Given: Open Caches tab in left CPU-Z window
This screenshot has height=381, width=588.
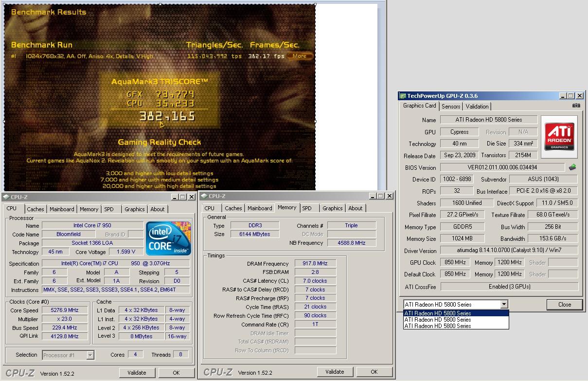Looking at the screenshot, I should click(36, 209).
